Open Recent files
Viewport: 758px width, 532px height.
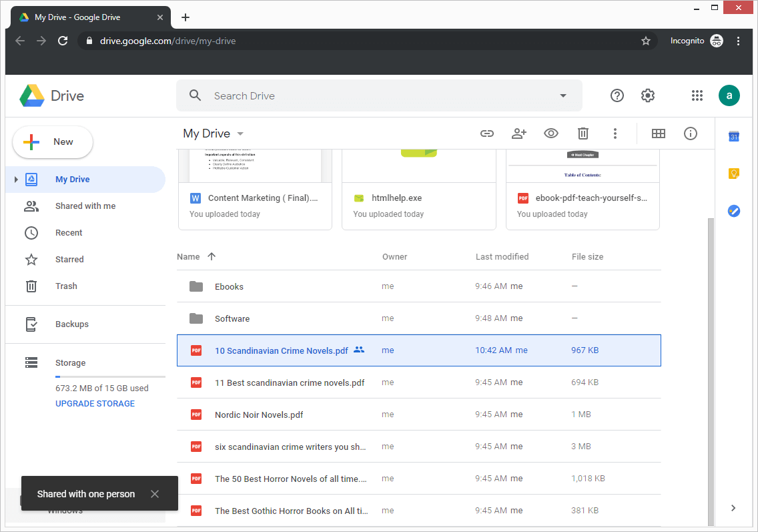[85, 233]
